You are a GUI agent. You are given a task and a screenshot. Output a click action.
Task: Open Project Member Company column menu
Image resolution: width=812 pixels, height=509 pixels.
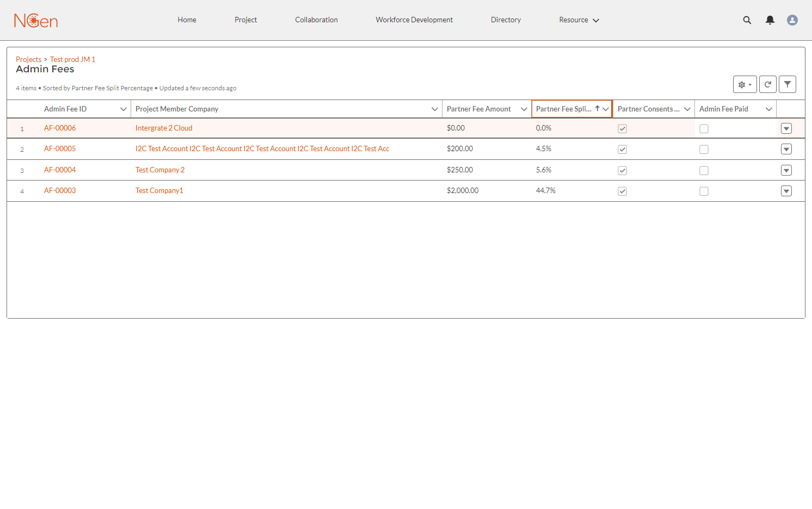point(435,109)
